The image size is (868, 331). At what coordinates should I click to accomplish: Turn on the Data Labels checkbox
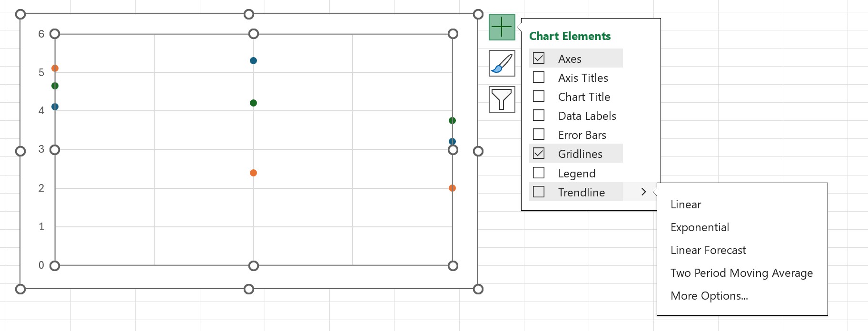pos(539,115)
